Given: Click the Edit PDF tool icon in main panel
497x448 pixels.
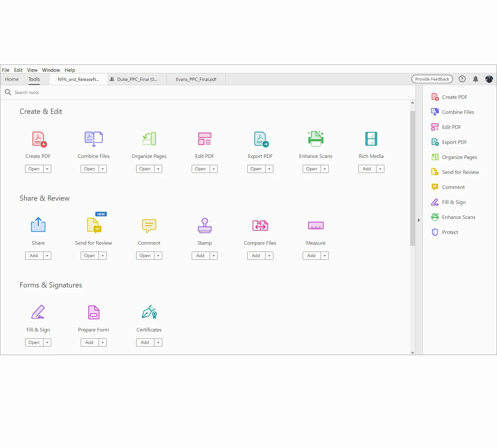Looking at the screenshot, I should tap(205, 139).
